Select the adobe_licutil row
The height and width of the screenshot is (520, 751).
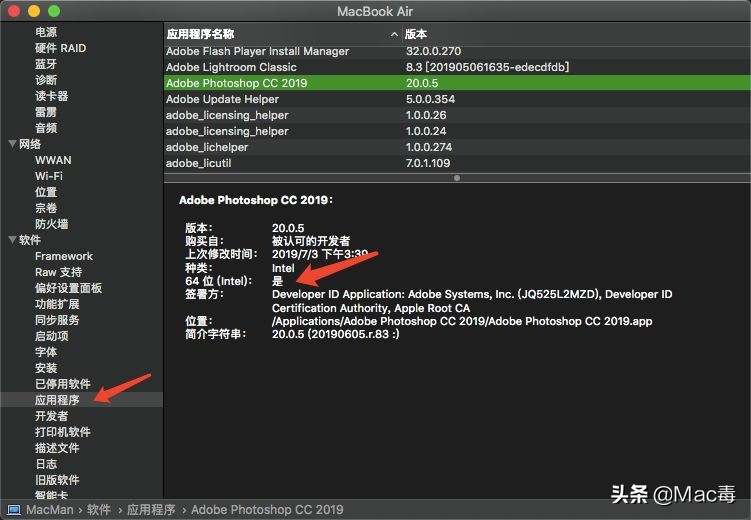point(457,163)
